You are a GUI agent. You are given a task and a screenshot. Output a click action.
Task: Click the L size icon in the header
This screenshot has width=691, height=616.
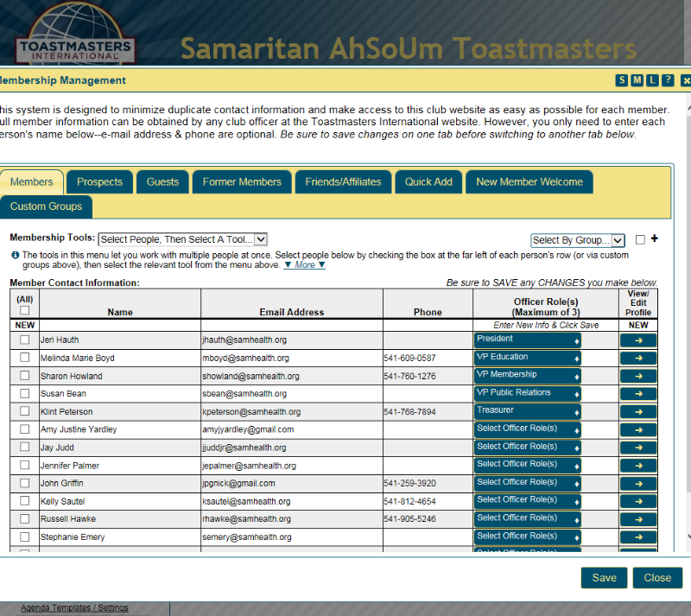tap(652, 80)
